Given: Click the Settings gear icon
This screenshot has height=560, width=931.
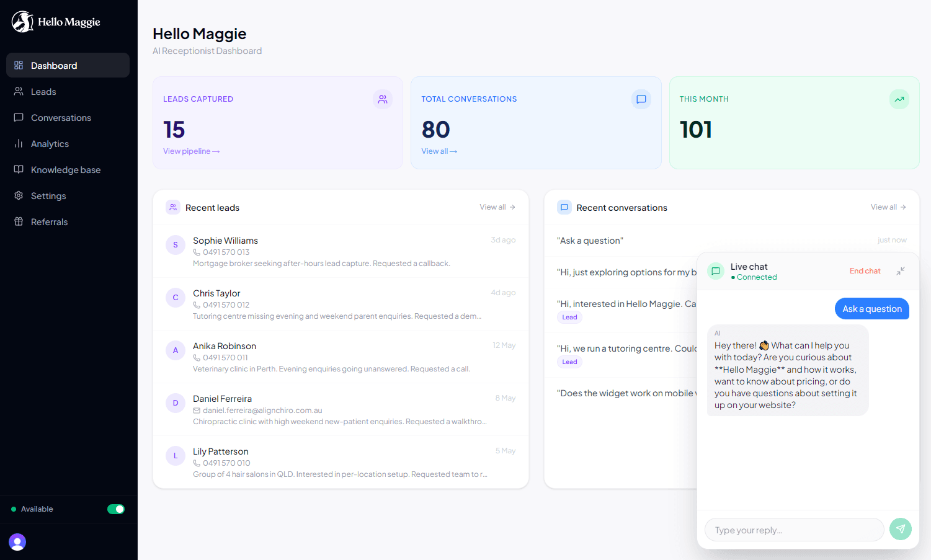Looking at the screenshot, I should click(x=19, y=195).
